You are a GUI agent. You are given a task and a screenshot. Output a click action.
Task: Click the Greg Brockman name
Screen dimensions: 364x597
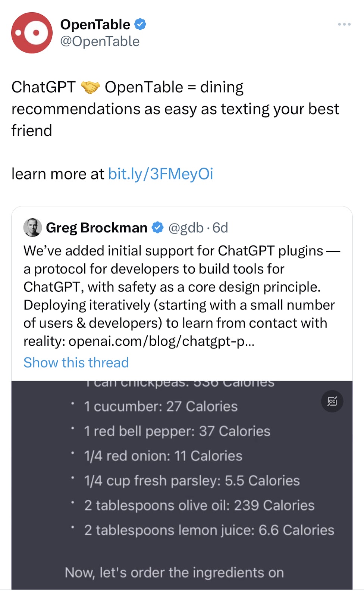click(x=97, y=228)
